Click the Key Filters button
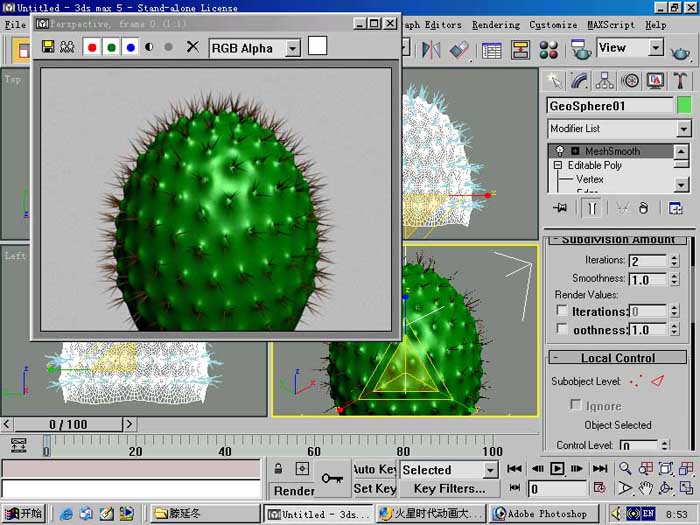Image resolution: width=700 pixels, height=525 pixels. [449, 488]
